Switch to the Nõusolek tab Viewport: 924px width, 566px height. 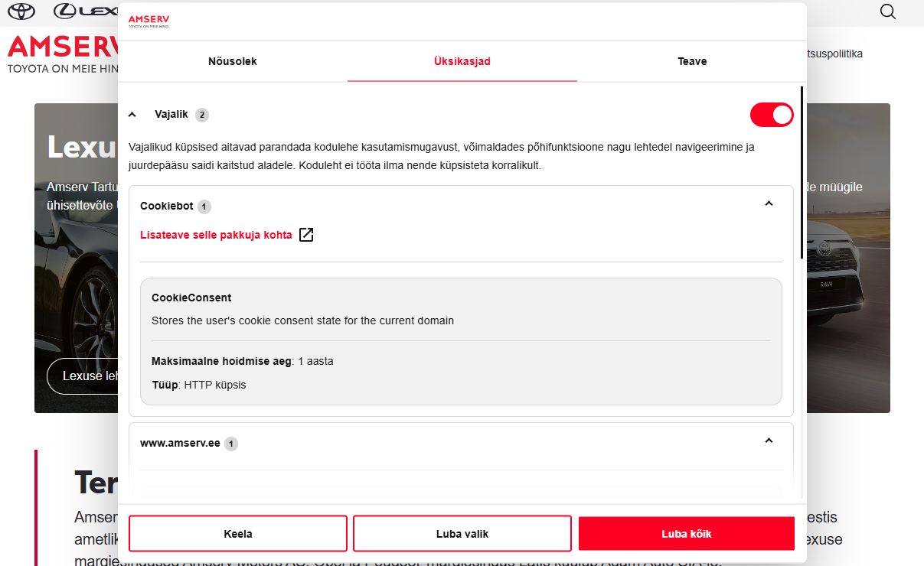click(233, 61)
